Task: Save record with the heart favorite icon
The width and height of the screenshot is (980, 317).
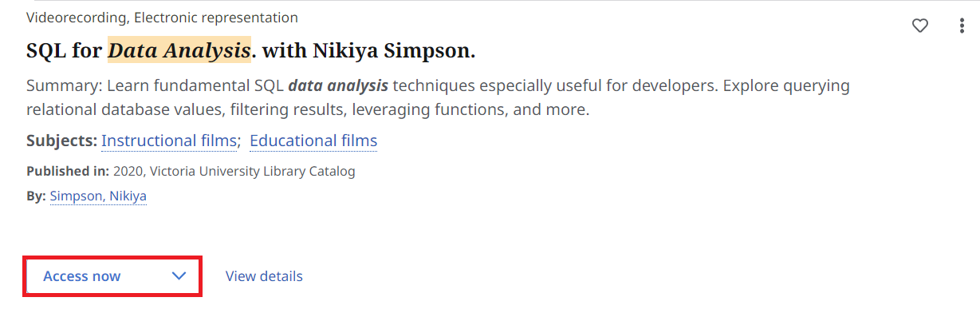Action: [x=920, y=26]
